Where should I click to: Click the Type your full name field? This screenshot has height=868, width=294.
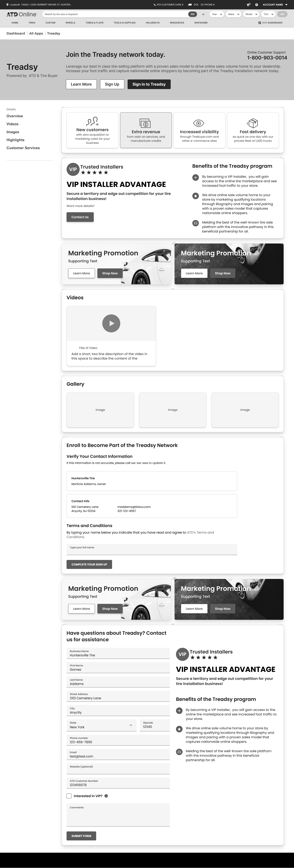coord(152,549)
